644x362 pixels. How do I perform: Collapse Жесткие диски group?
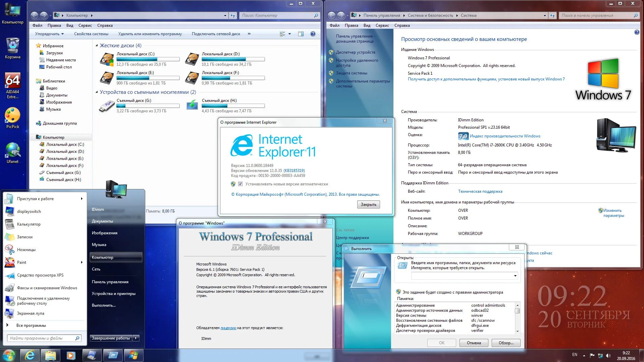(97, 46)
